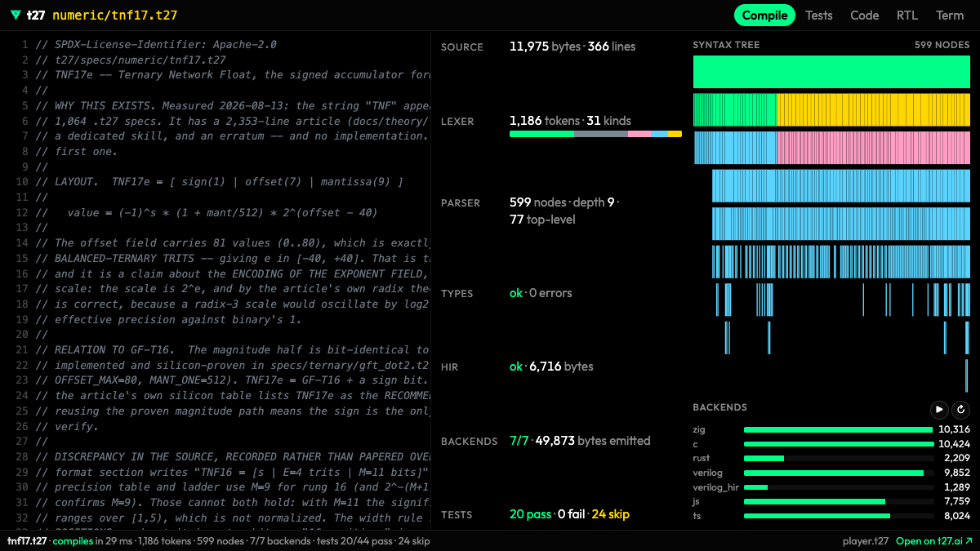Screen dimensions: 980x551
Task: Click the TESTS stage label
Action: point(457,515)
